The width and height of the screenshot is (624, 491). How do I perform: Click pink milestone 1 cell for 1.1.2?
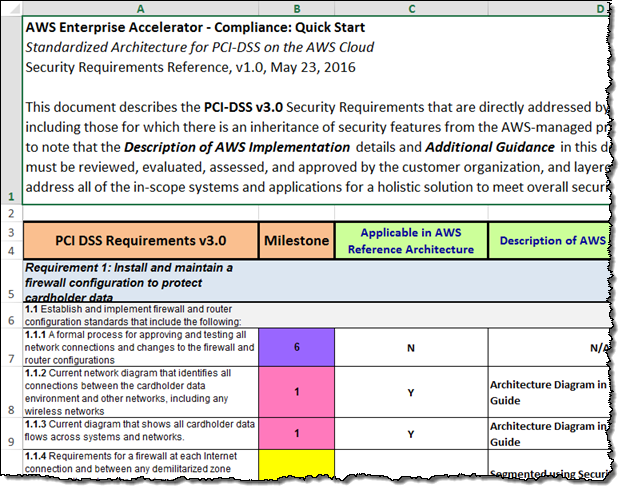[x=296, y=392]
